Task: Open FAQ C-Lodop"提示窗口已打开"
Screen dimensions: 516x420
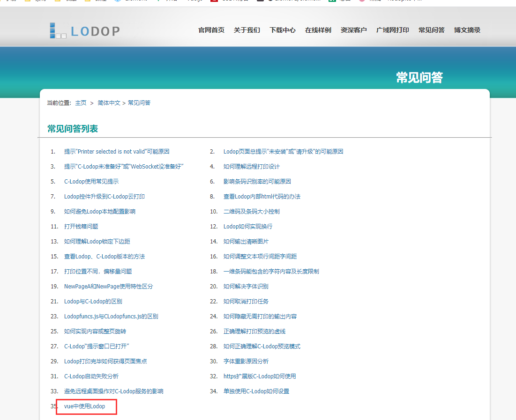Action: pyautogui.click(x=97, y=346)
